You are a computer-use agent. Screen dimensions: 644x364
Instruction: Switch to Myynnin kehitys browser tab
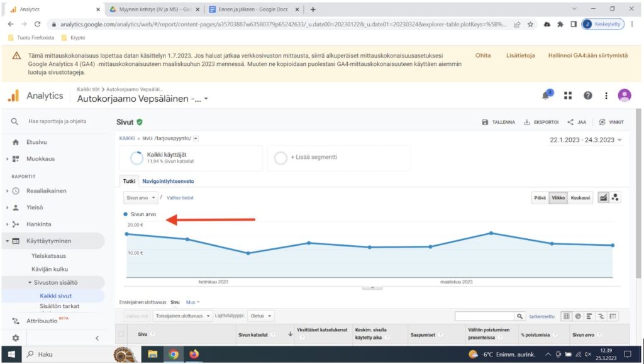[155, 9]
